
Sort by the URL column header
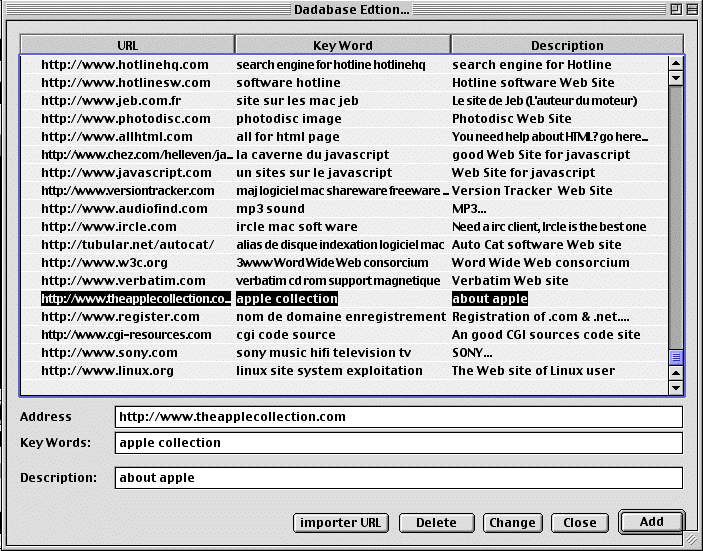pyautogui.click(x=127, y=45)
